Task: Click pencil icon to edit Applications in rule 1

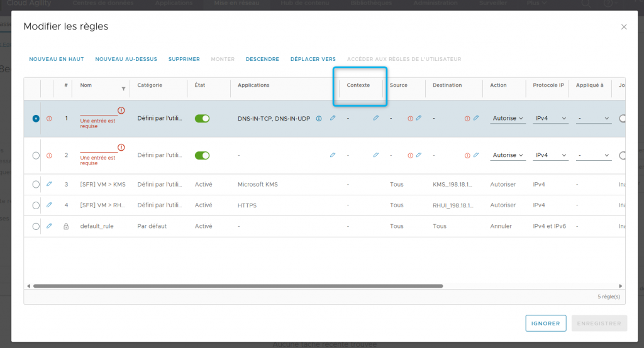Action: 333,118
